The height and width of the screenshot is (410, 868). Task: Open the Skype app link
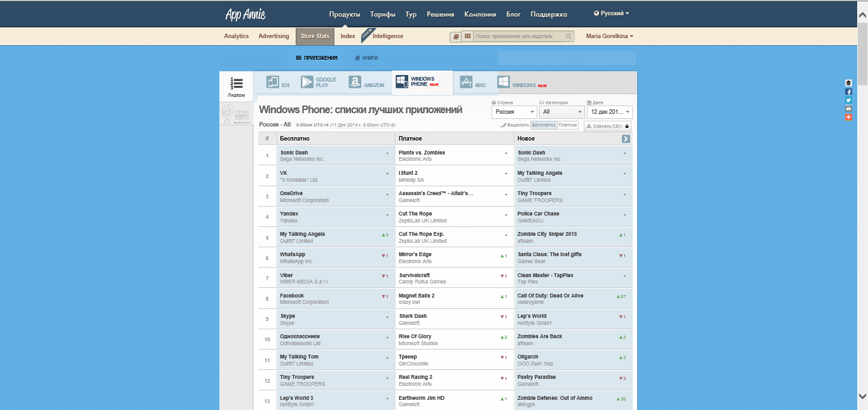(x=287, y=316)
